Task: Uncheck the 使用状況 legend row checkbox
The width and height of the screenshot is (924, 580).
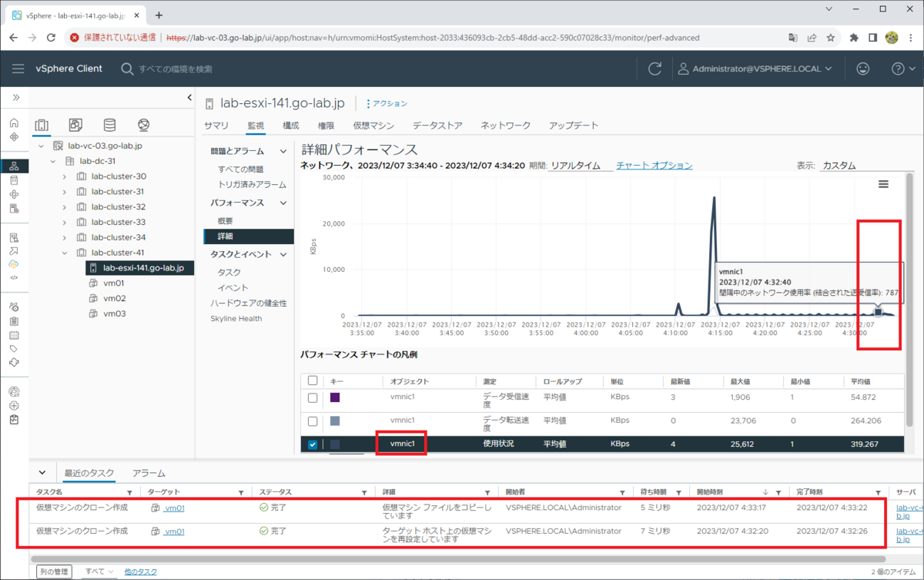Action: (313, 444)
